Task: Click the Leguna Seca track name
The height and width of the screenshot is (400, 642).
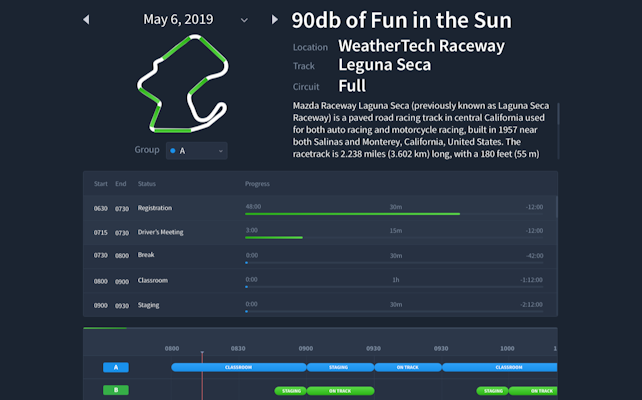Action: point(384,65)
